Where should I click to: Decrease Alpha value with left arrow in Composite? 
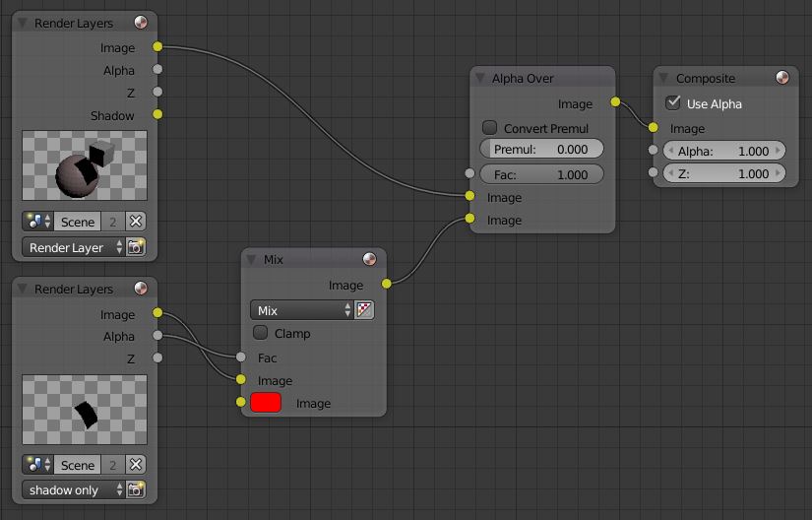(670, 151)
